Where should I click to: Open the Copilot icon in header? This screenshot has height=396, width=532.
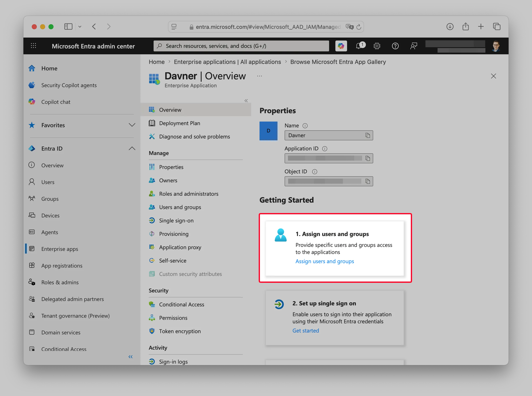(341, 46)
